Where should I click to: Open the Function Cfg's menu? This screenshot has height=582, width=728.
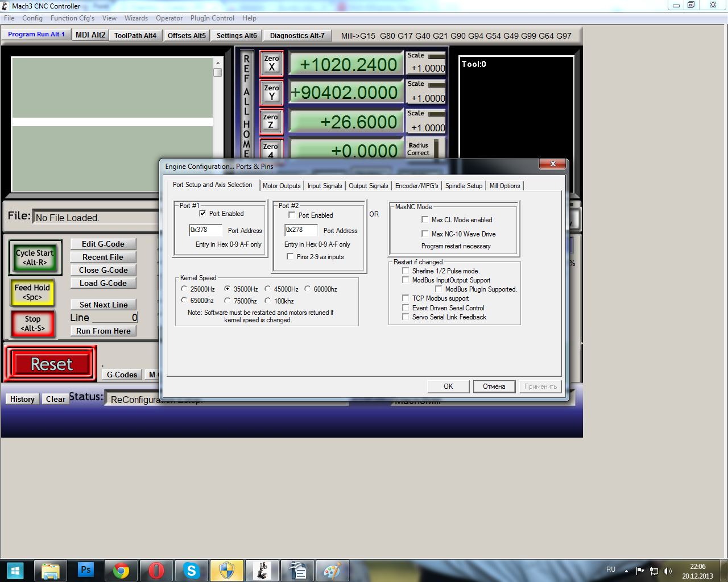(73, 18)
